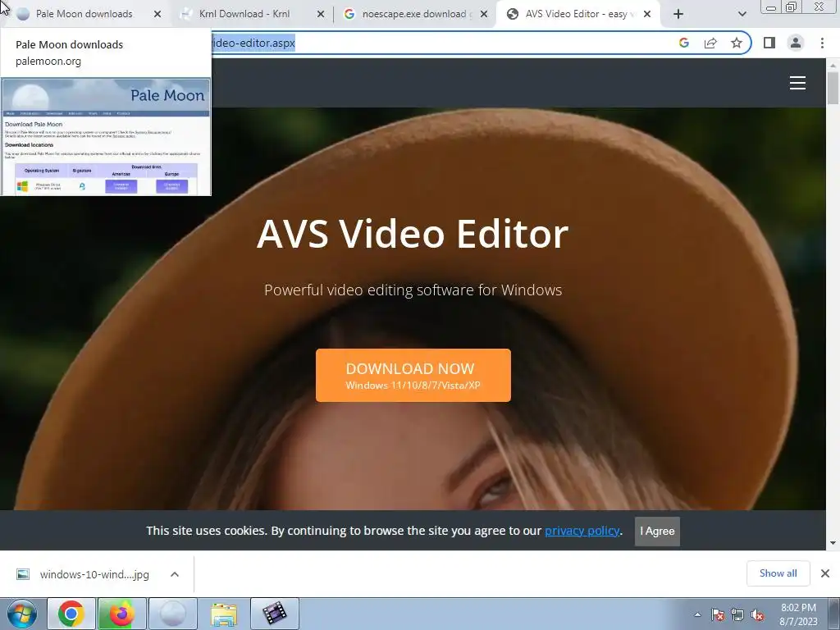Expand options for downloaded jpg file
The image size is (840, 630).
174,574
